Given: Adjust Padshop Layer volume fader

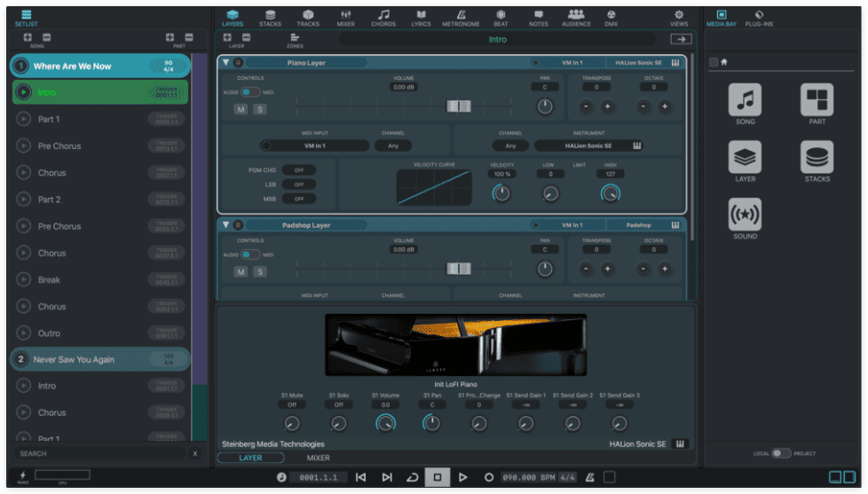Looking at the screenshot, I should tap(459, 269).
